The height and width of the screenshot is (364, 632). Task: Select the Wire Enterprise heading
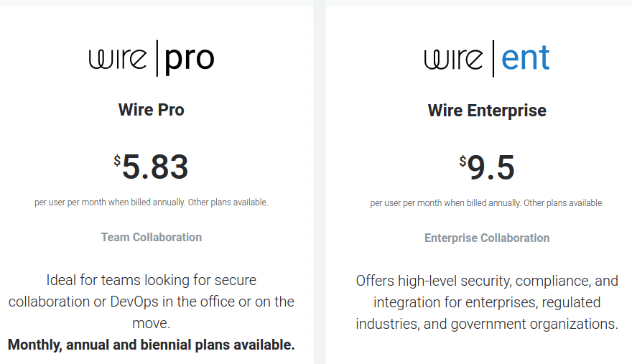coord(487,111)
